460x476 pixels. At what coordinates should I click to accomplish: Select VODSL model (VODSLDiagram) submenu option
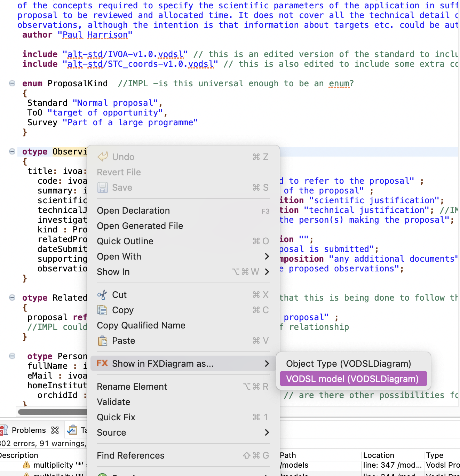tap(354, 379)
